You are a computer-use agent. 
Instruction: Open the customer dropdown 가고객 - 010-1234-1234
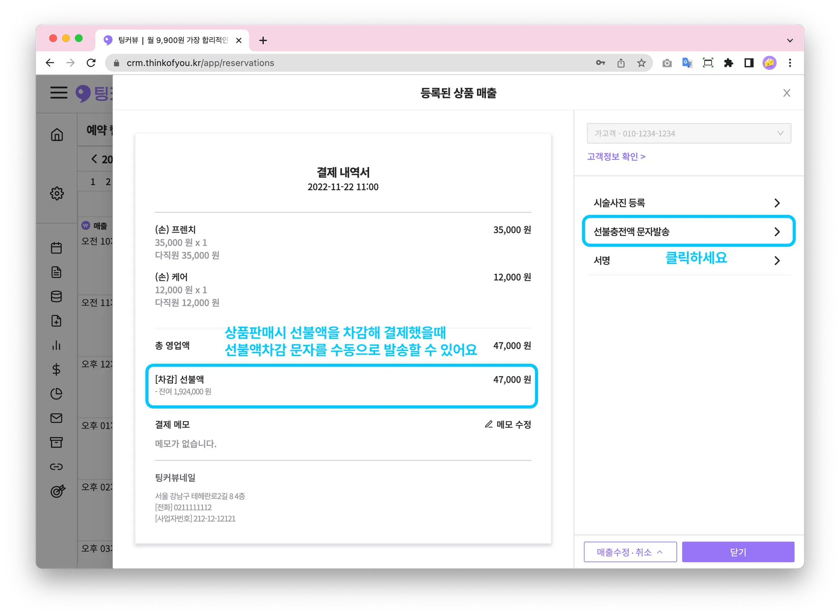[689, 133]
